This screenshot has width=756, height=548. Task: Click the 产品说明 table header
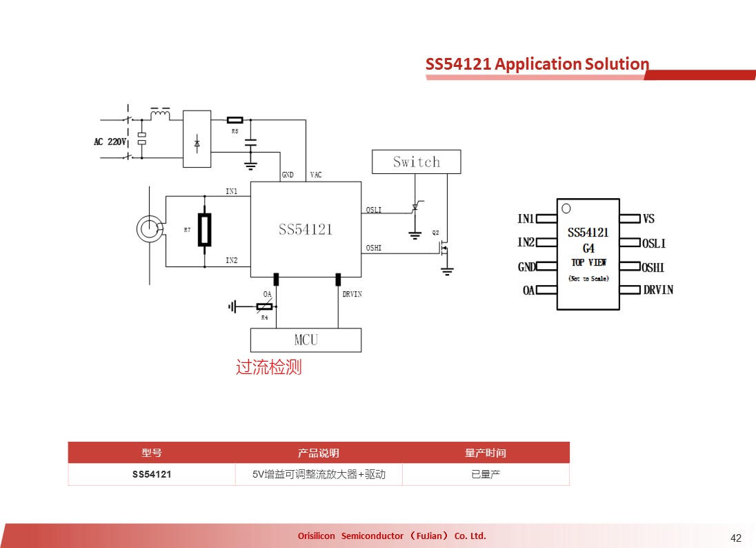pos(318,453)
